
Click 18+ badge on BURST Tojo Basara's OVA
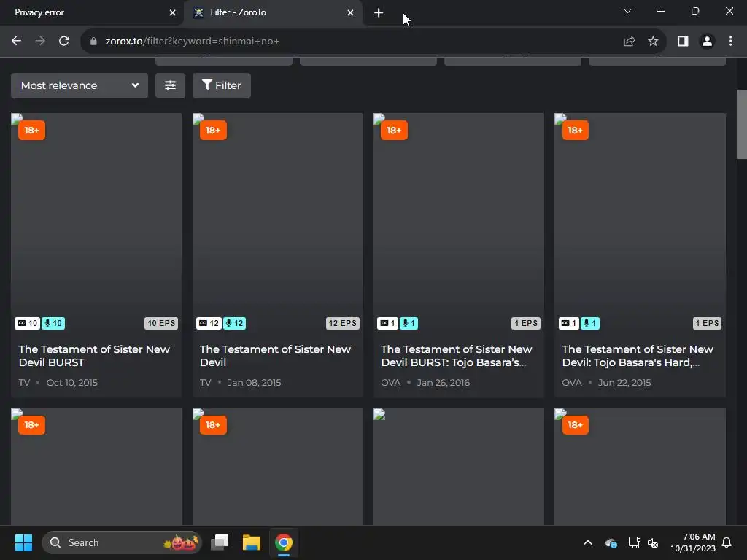click(x=394, y=131)
